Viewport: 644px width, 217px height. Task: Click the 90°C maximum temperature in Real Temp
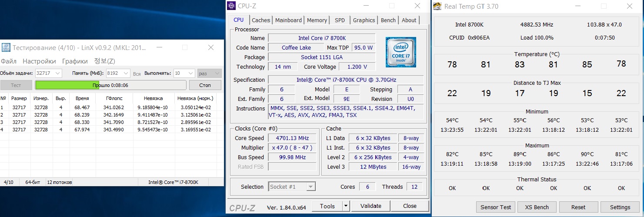tap(587, 154)
